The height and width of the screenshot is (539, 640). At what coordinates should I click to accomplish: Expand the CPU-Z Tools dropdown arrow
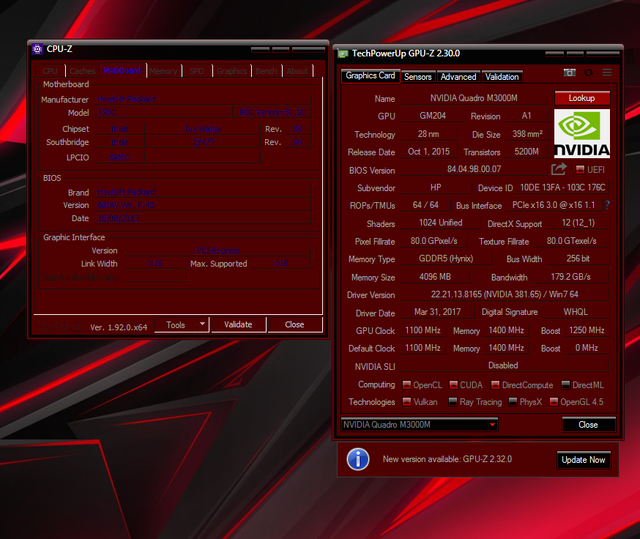coord(202,324)
